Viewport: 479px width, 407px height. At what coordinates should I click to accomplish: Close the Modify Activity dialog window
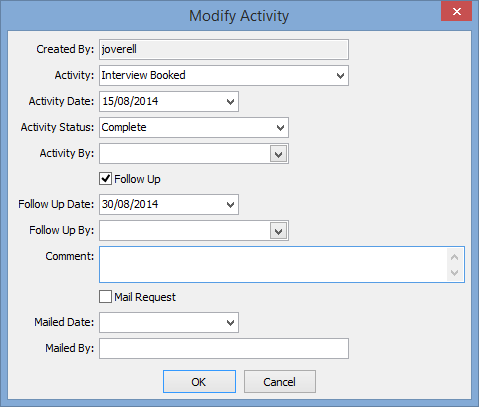[x=456, y=11]
